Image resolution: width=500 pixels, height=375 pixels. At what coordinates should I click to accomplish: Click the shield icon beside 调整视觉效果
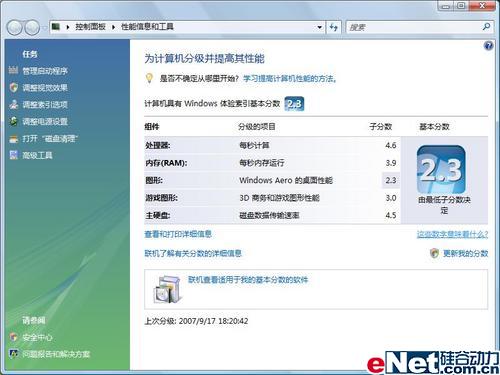tap(14, 87)
